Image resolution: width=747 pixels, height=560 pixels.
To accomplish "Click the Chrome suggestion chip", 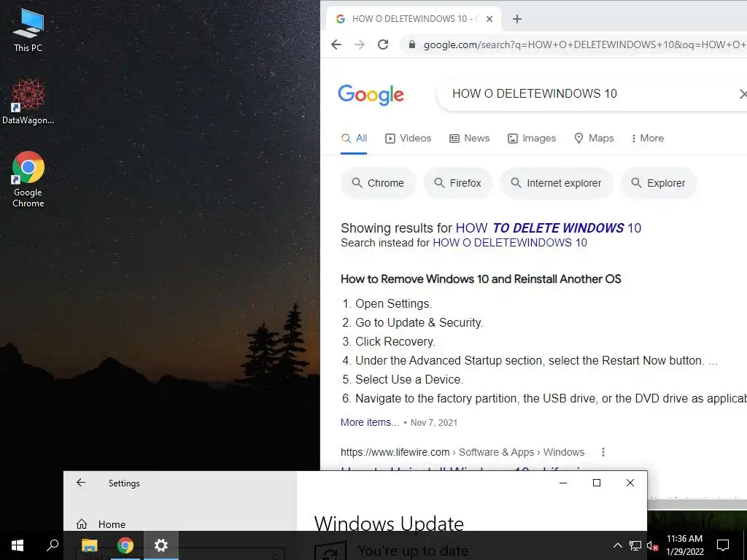I will 378,183.
